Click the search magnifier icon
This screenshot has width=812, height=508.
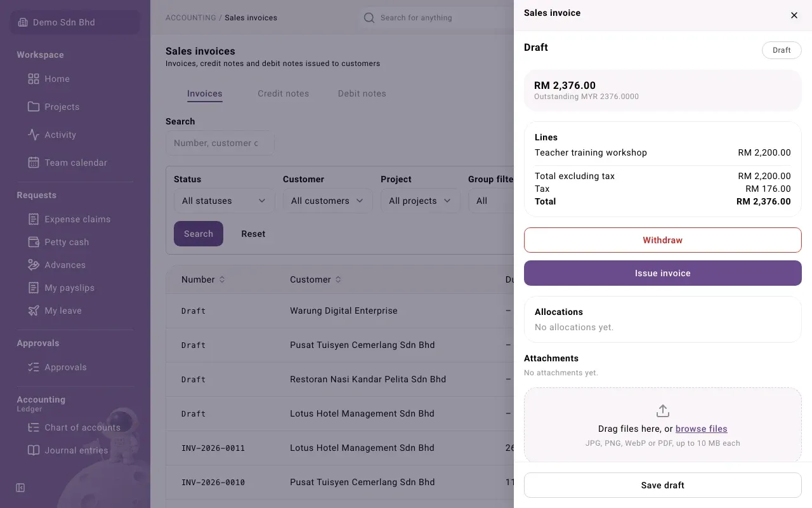coord(369,18)
